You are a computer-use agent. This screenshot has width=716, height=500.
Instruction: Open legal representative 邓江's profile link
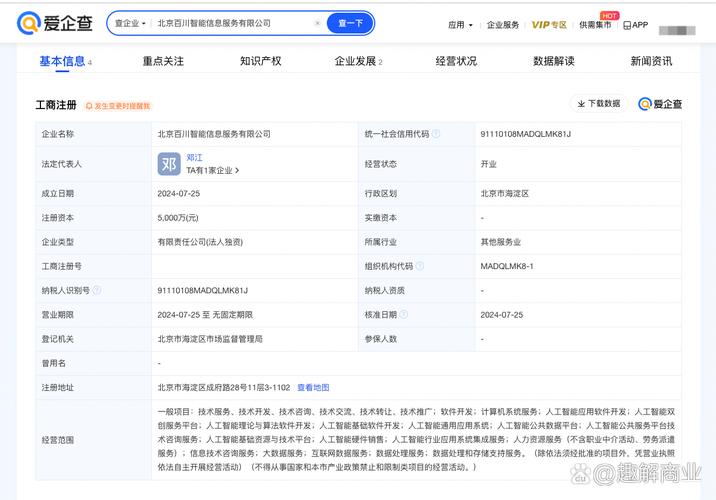point(194,158)
